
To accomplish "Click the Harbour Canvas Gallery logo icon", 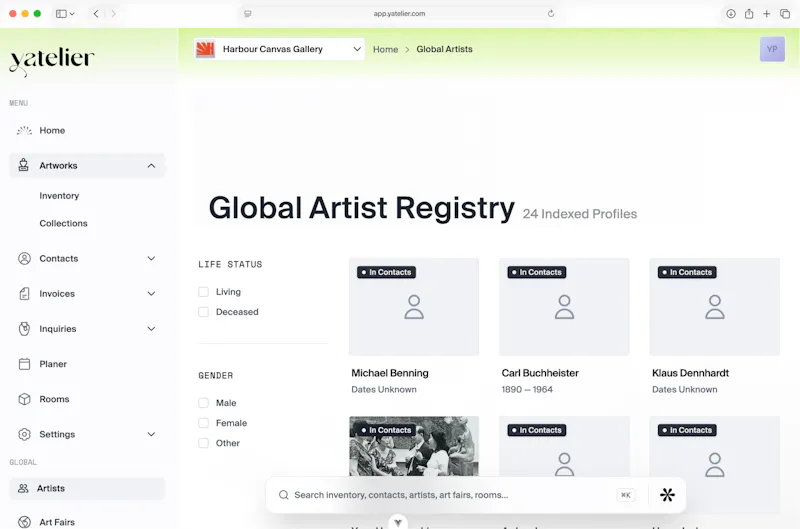I will (205, 49).
